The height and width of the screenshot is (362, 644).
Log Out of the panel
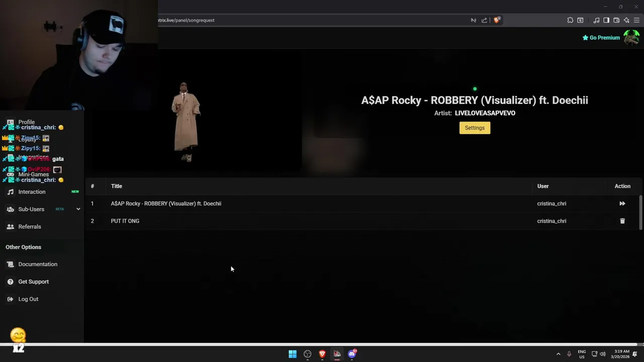coord(28,299)
